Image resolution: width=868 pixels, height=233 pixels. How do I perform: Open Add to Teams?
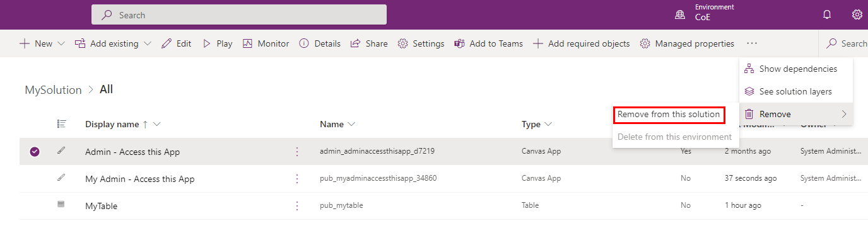[x=489, y=43]
